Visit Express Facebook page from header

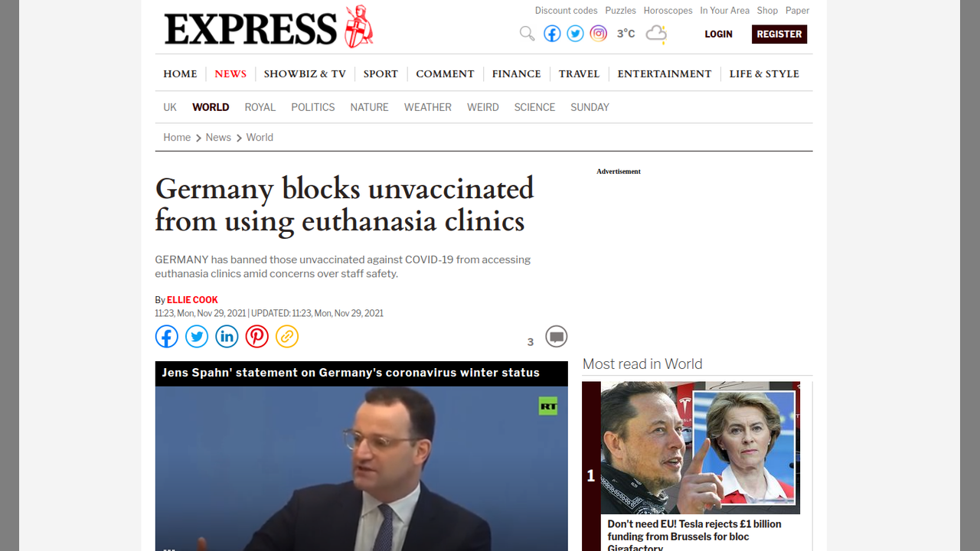tap(552, 34)
